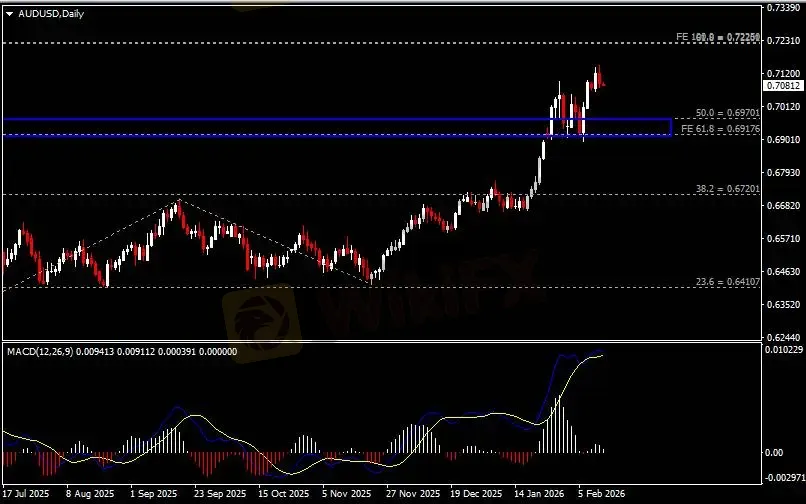
Task: Select the FE 61.8 = 0.69176 label
Action: 720,129
